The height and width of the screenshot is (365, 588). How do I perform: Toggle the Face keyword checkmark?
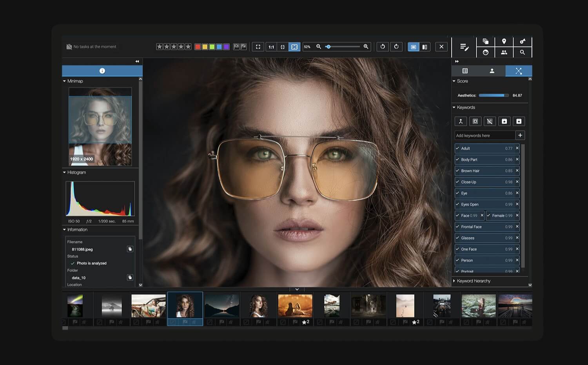point(457,215)
